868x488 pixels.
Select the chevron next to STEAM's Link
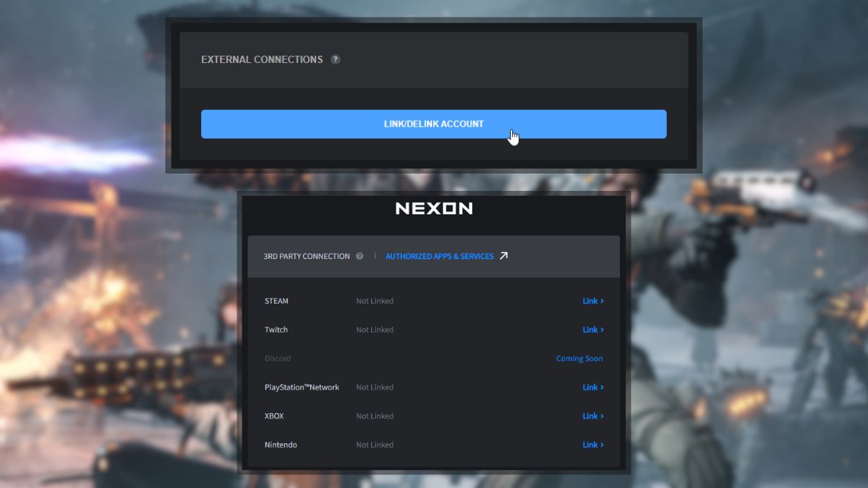[x=603, y=301]
